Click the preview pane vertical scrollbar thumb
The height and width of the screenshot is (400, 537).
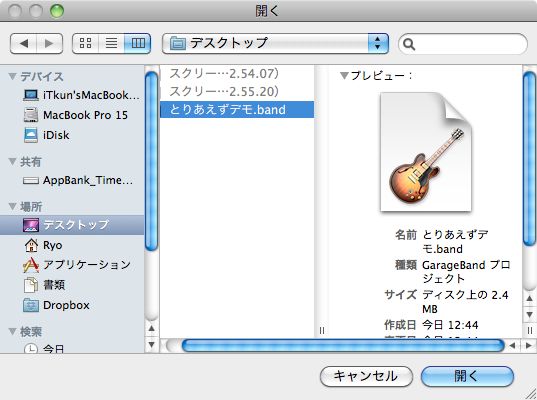pyautogui.click(x=529, y=158)
